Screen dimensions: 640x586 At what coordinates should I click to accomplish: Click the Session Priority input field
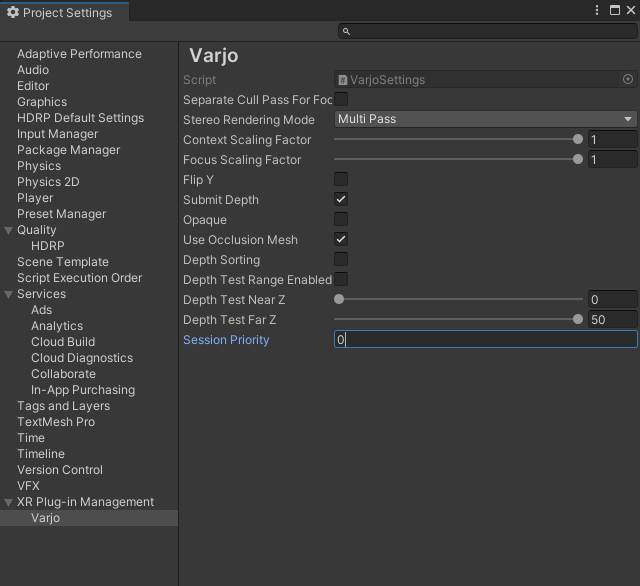coord(485,340)
